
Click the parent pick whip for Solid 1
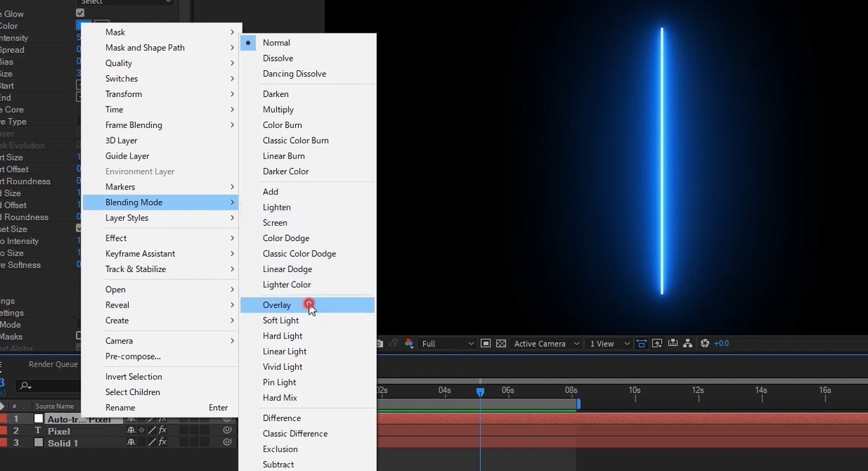pyautogui.click(x=227, y=442)
